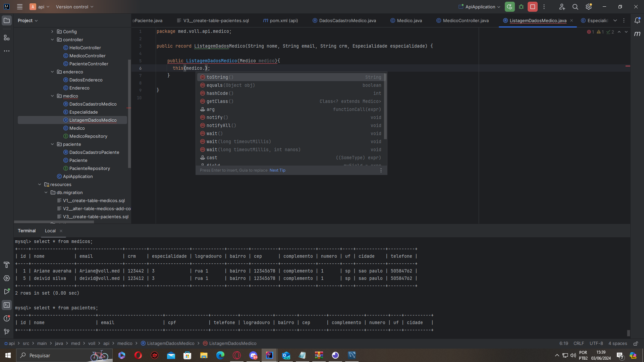Screen dimensions: 644x362
Task: Click the completion popup scrollbar
Action: coord(385,107)
